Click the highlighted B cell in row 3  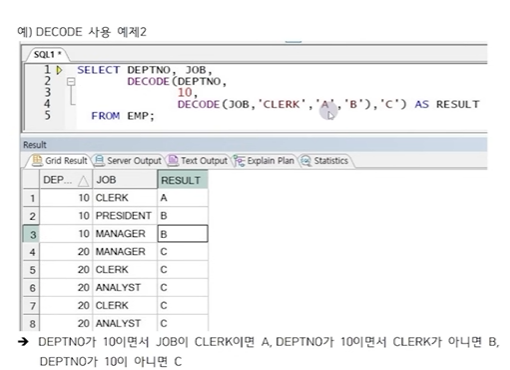pos(182,234)
